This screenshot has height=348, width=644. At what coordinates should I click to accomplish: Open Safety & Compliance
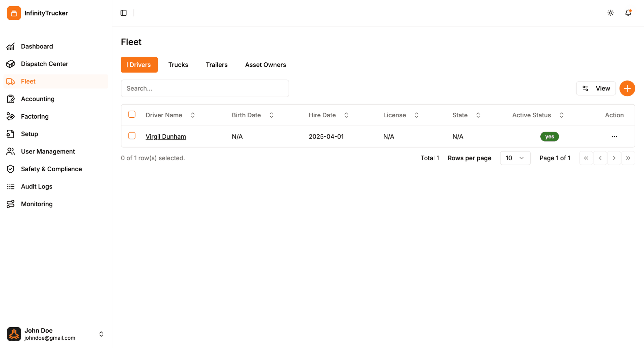(x=51, y=169)
